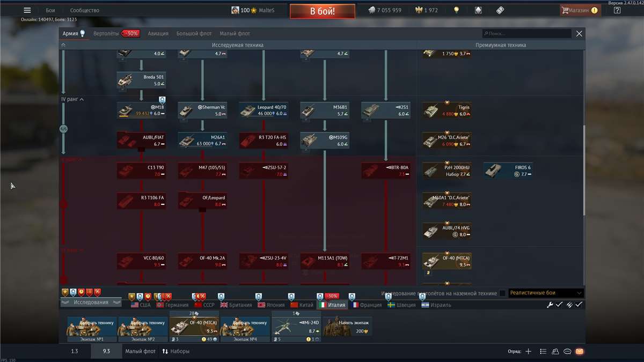Open the chat bubble icon at bottom right

567,351
